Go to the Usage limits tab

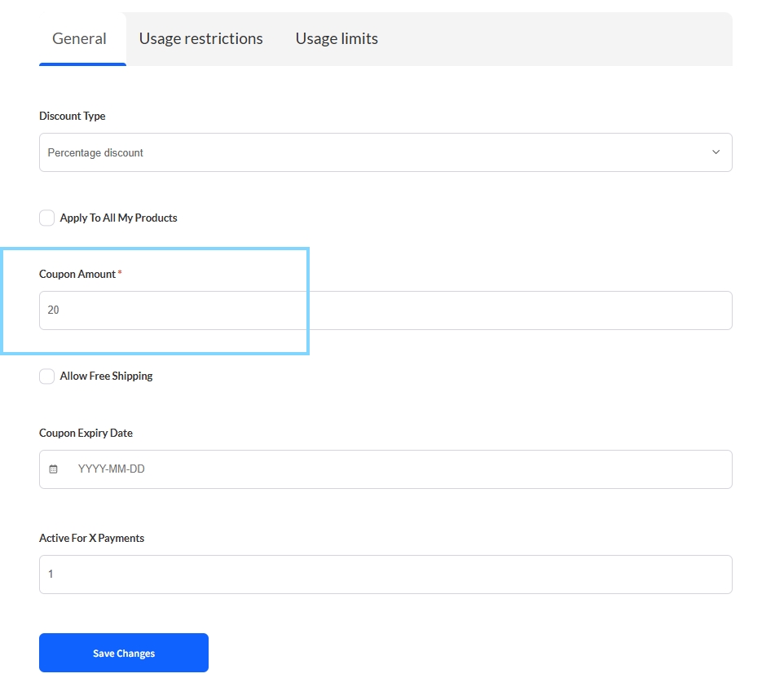[x=337, y=38]
